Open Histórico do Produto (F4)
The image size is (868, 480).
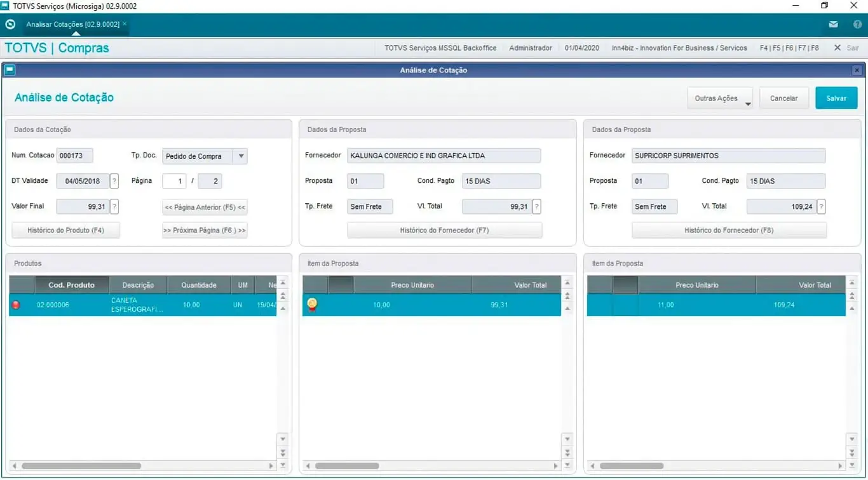click(x=65, y=230)
